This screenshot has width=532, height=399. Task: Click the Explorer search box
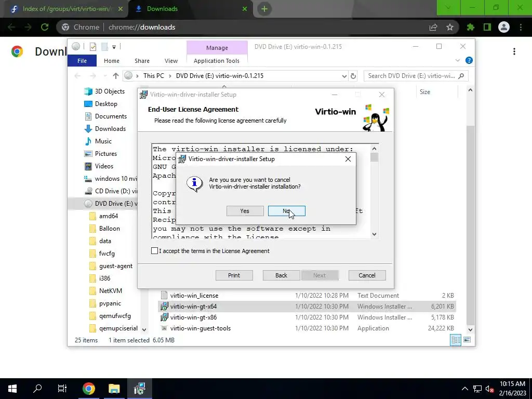coord(416,76)
